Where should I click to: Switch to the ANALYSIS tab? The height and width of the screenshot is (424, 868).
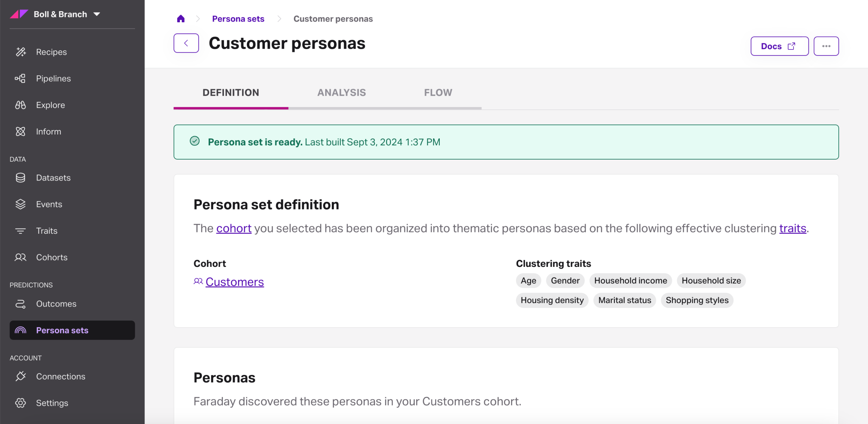tap(341, 93)
